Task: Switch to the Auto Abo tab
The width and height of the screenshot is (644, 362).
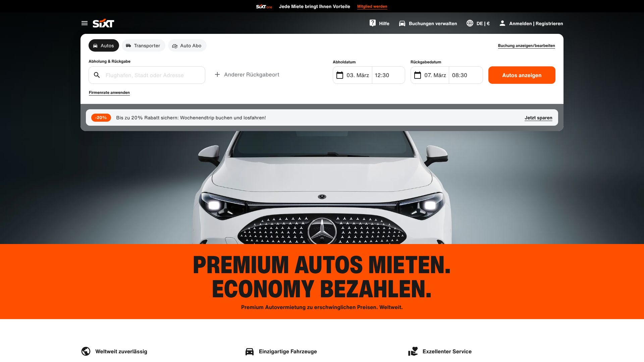Action: (187, 46)
